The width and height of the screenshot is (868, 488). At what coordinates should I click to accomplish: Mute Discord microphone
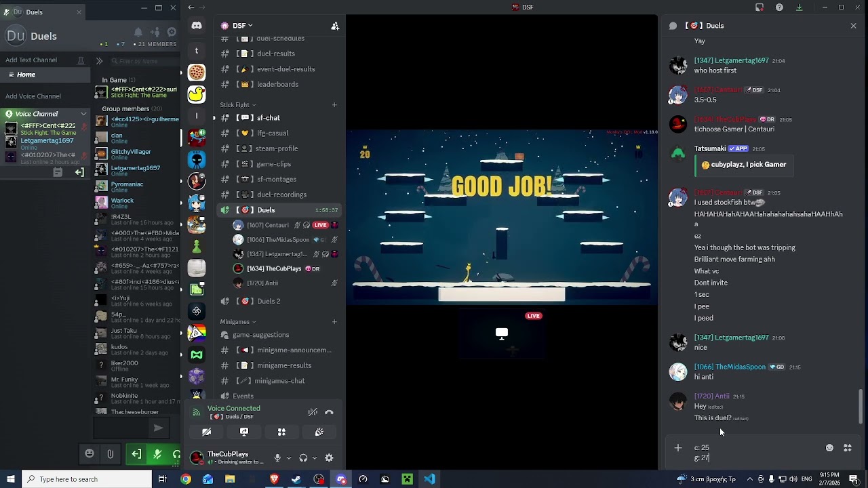tap(277, 458)
